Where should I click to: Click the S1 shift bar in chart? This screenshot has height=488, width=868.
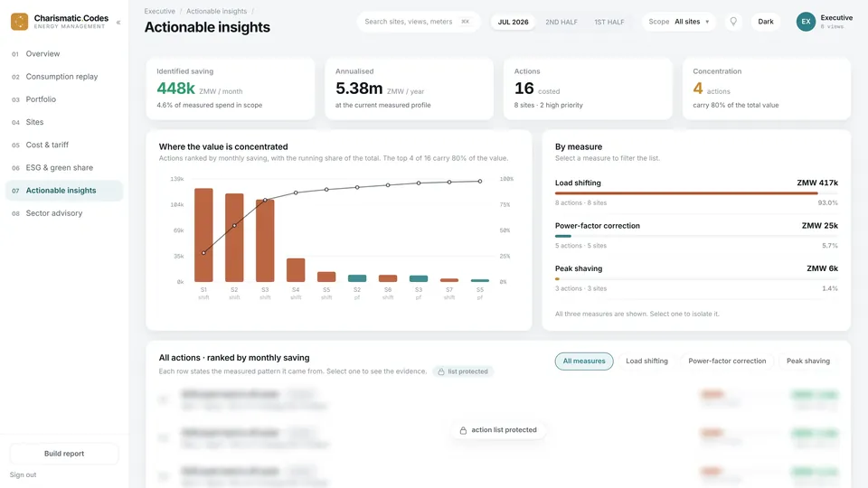tap(203, 235)
